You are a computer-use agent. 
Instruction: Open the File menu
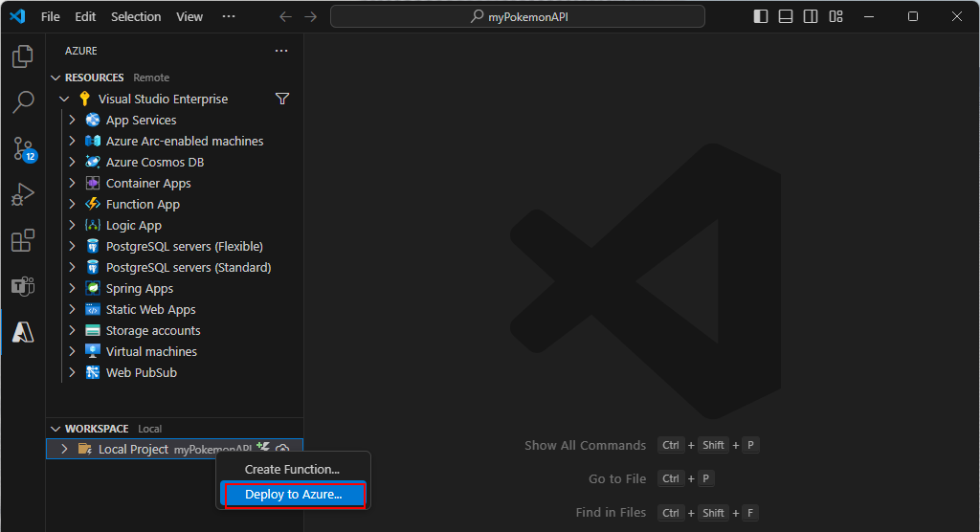(x=51, y=17)
